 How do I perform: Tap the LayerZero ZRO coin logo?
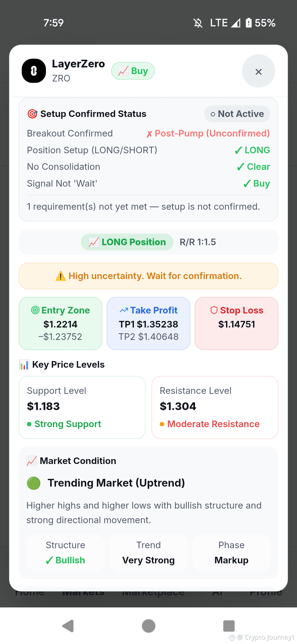pyautogui.click(x=34, y=71)
